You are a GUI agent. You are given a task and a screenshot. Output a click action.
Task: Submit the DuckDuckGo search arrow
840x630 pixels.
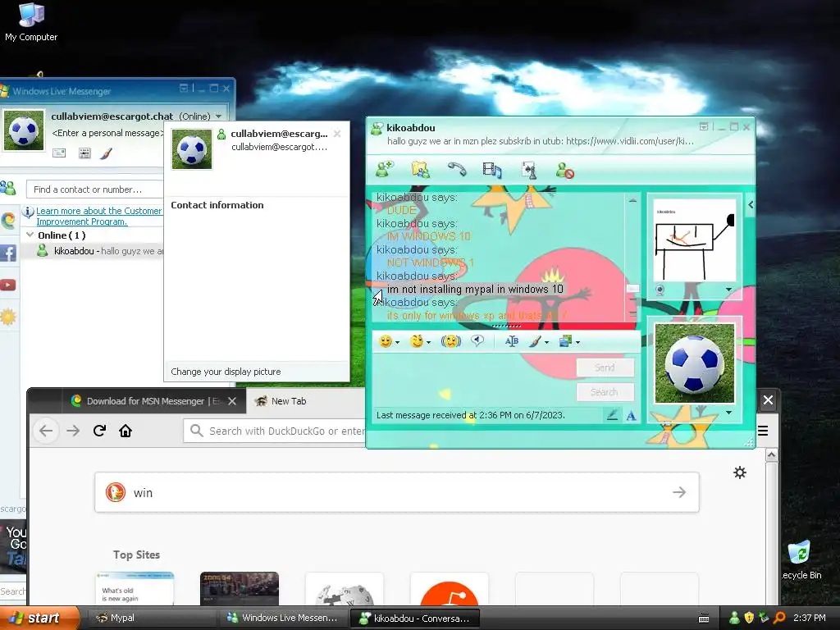(679, 492)
